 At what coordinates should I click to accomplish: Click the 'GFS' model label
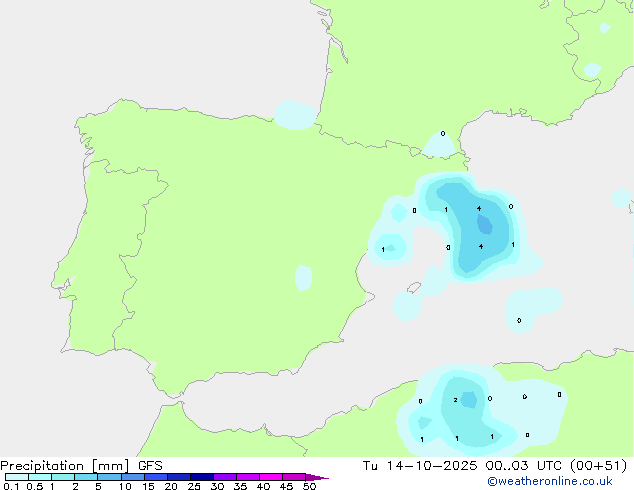pyautogui.click(x=150, y=466)
